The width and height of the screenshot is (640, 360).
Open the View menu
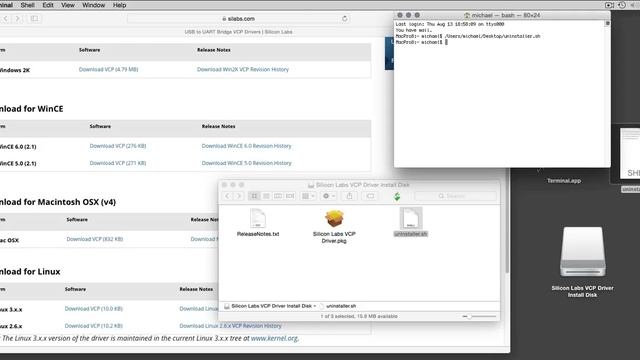point(68,5)
